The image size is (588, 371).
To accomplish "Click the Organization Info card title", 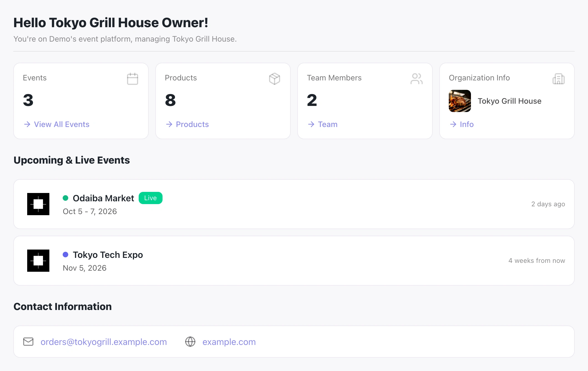I will [479, 78].
